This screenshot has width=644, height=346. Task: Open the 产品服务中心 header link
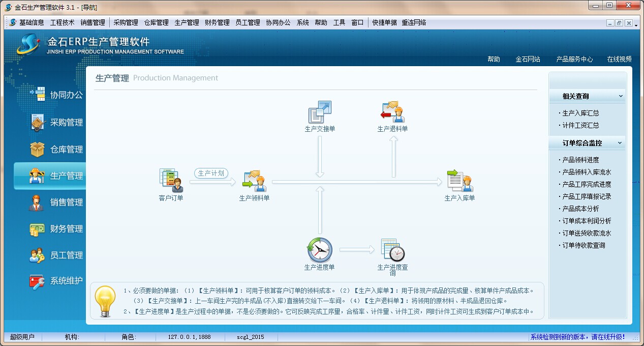(574, 59)
